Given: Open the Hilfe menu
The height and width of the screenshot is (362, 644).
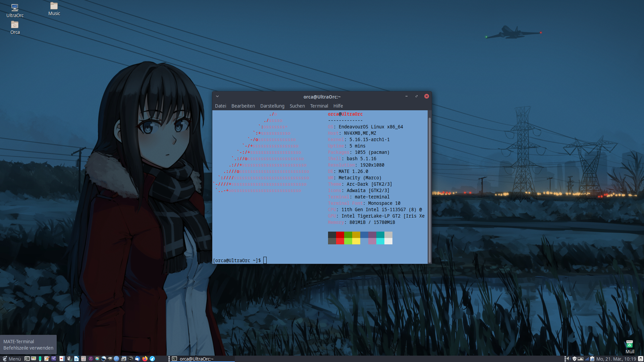Looking at the screenshot, I should [x=338, y=106].
